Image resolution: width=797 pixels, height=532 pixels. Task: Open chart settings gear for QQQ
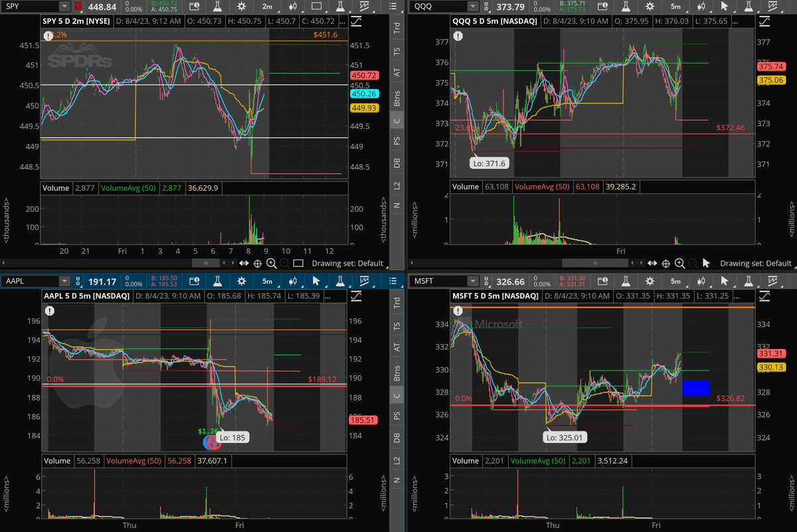(649, 7)
